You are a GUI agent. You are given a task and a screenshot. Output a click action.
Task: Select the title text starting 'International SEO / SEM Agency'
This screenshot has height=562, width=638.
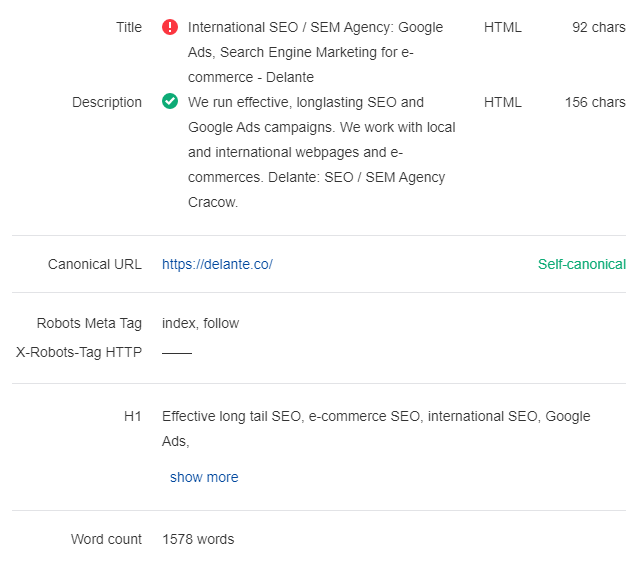click(x=315, y=52)
